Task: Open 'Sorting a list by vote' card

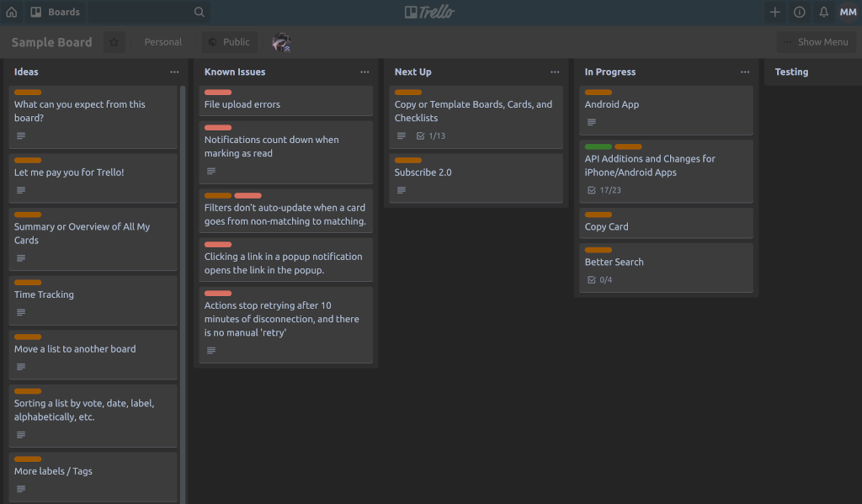Action: 93,416
